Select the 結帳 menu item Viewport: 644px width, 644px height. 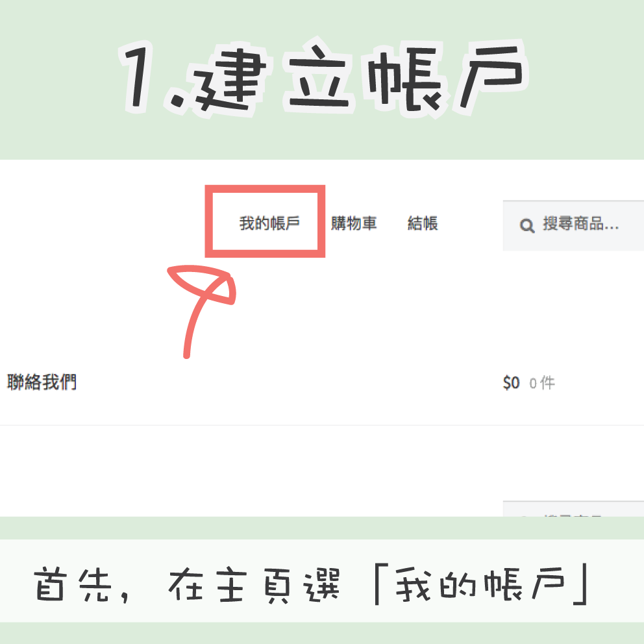pos(423,223)
